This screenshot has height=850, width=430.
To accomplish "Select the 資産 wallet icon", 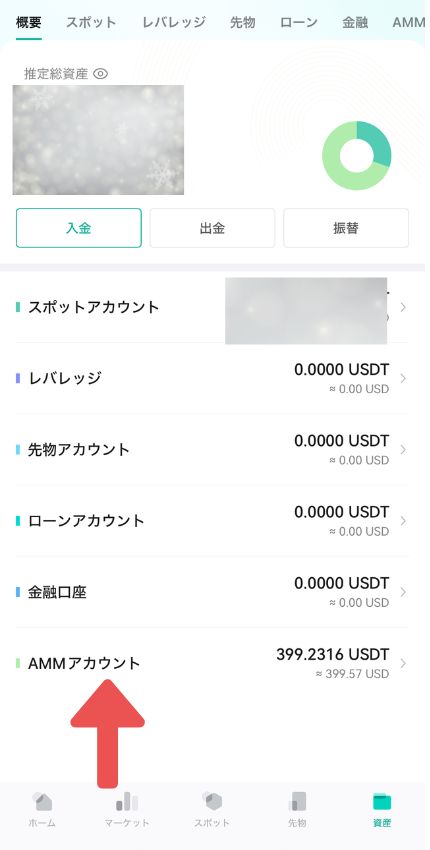I will coord(382,802).
